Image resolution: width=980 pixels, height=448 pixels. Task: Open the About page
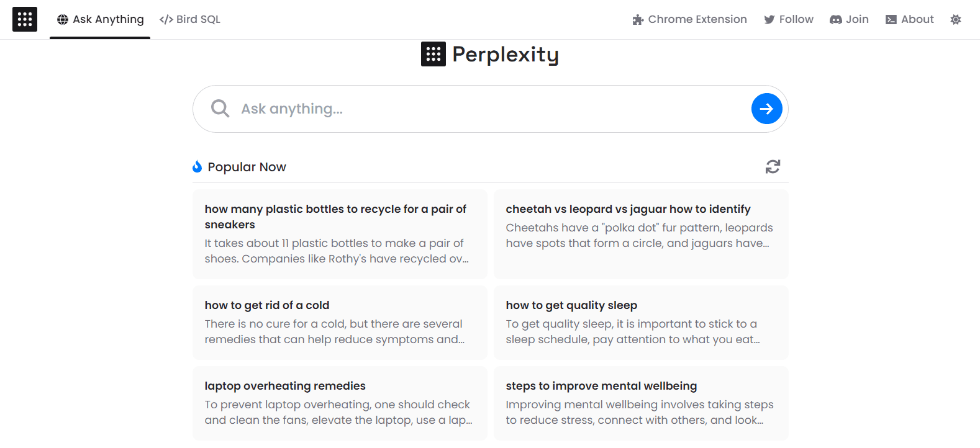pyautogui.click(x=909, y=19)
